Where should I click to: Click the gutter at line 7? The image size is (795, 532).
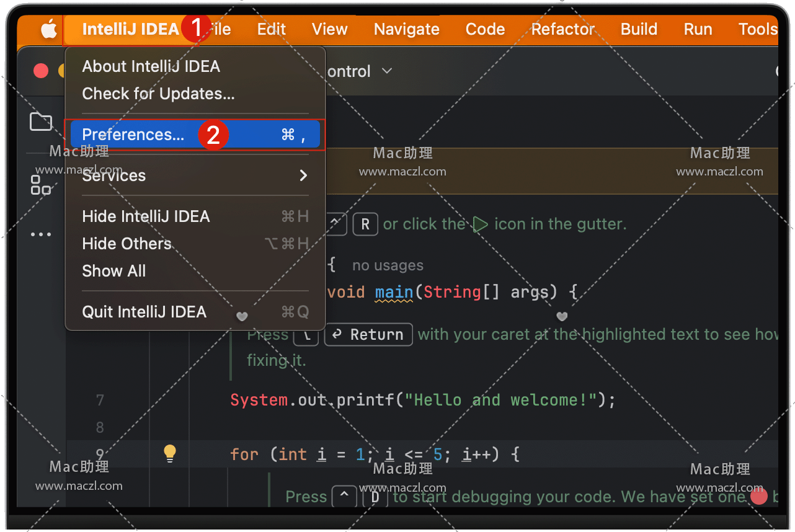tap(100, 400)
